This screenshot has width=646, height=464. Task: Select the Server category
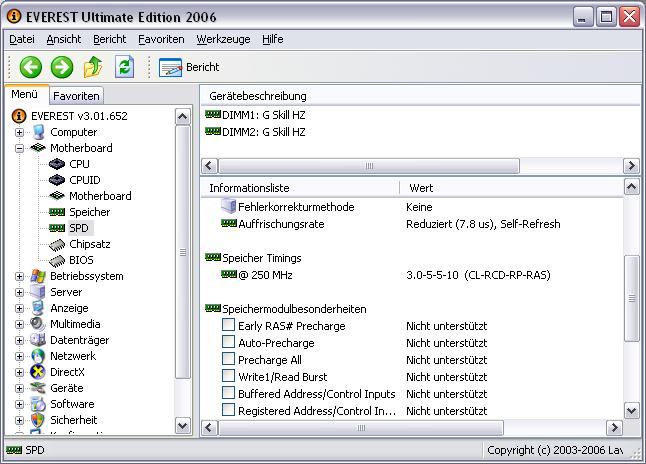click(66, 292)
